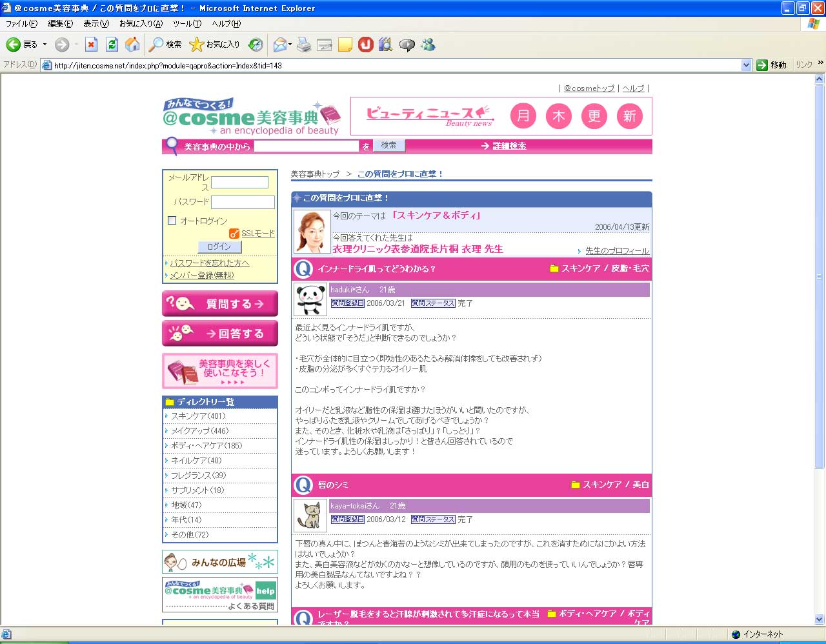Open the History clock toolbar icon
This screenshot has height=644, width=826.
[256, 45]
